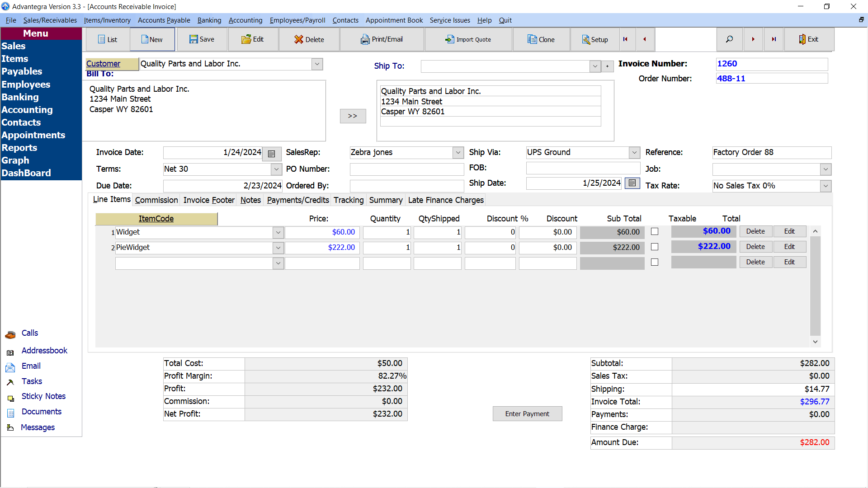Click the Enter Payment button
Viewport: 868px width, 488px height.
(x=527, y=414)
